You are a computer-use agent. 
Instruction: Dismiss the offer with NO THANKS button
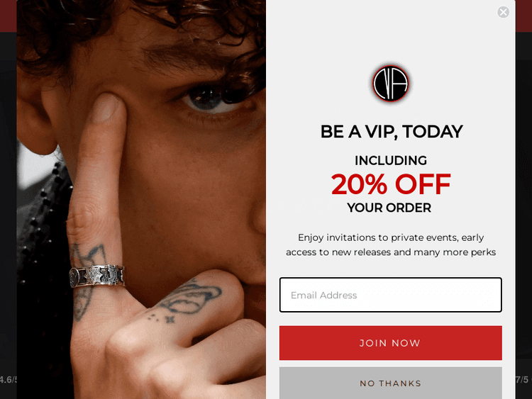click(x=391, y=383)
